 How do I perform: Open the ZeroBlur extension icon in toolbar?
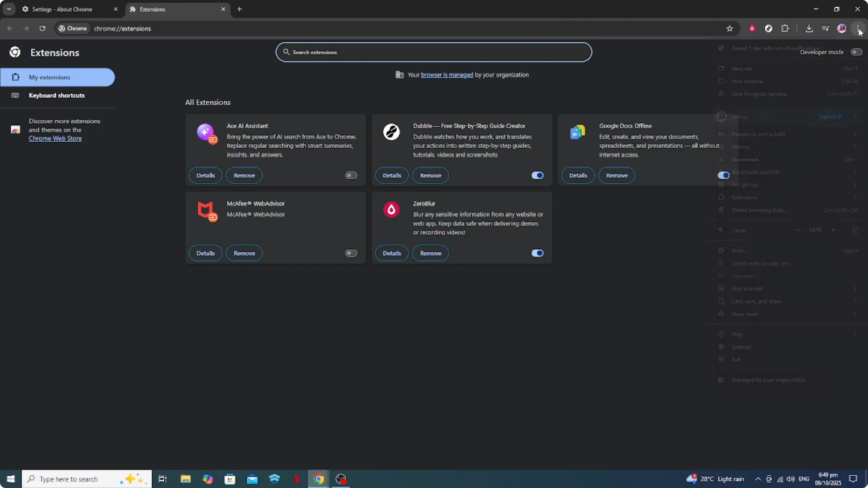point(752,29)
